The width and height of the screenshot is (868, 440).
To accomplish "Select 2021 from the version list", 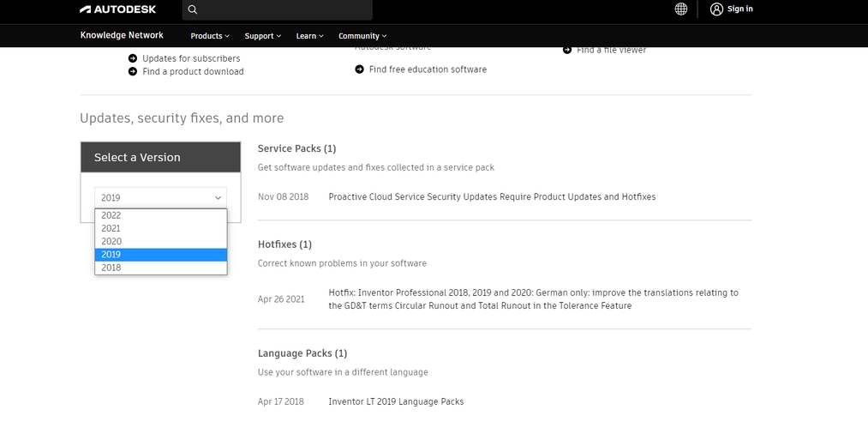I will pos(160,228).
